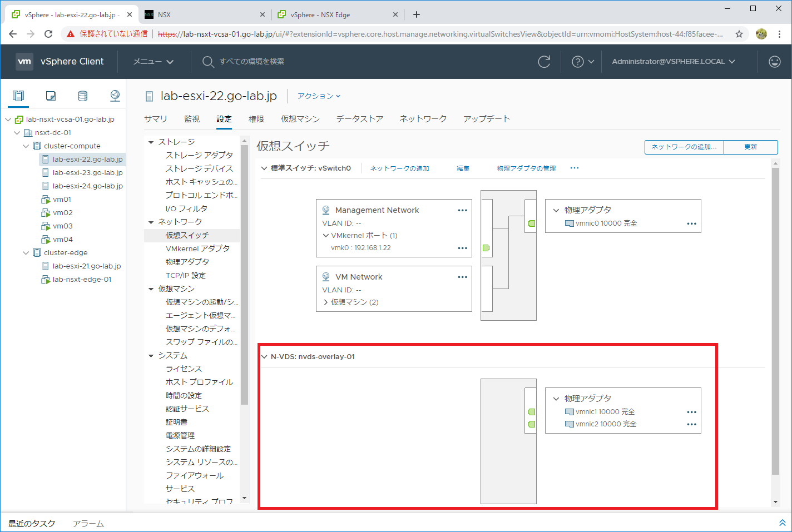Collapse cluster-compute tree node

pyautogui.click(x=26, y=146)
